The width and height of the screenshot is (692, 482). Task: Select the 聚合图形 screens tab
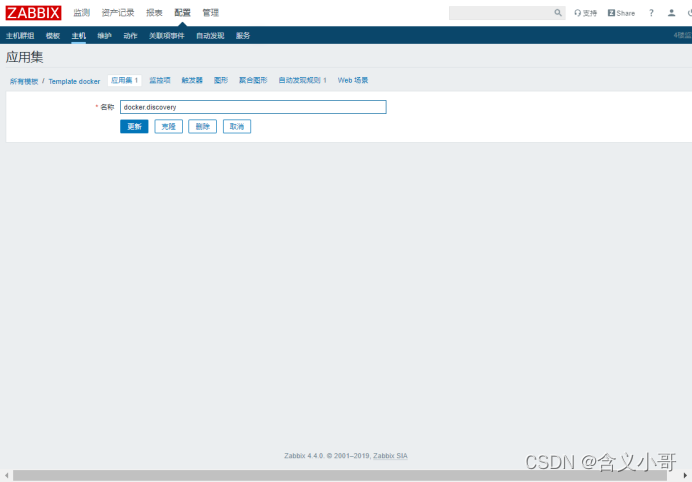click(x=253, y=80)
